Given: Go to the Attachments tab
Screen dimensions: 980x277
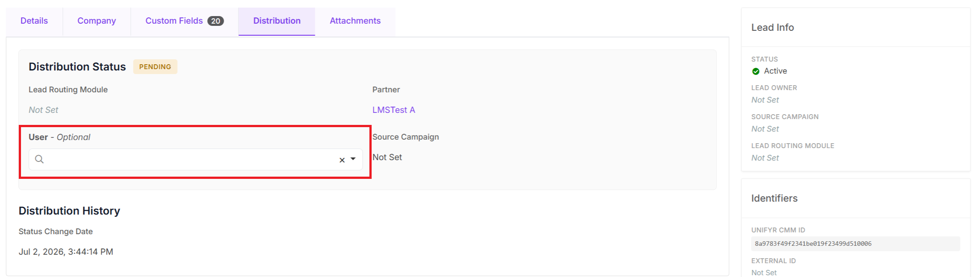Looking at the screenshot, I should 355,21.
